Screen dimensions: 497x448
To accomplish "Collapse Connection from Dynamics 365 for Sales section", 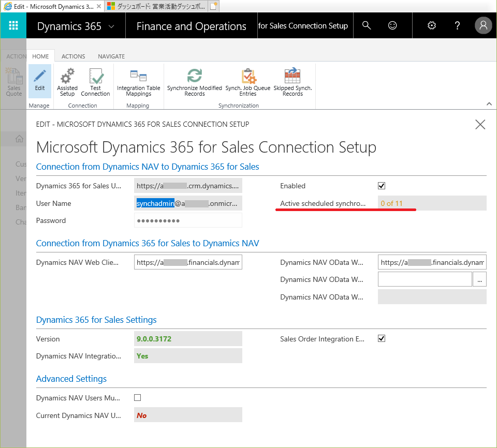I will pyautogui.click(x=148, y=243).
